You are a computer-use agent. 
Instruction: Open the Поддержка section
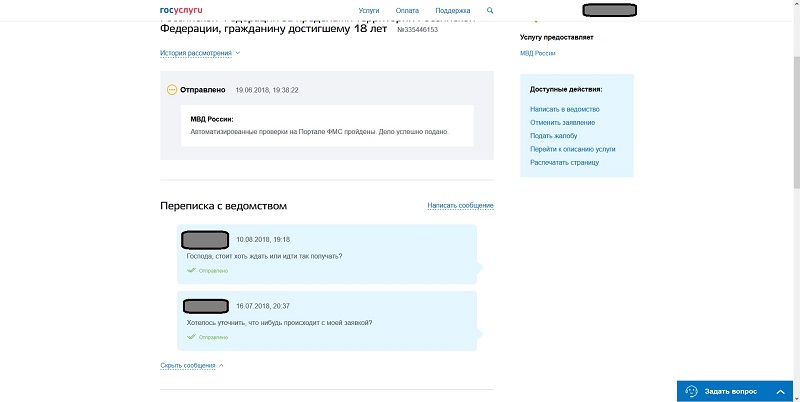pos(452,10)
